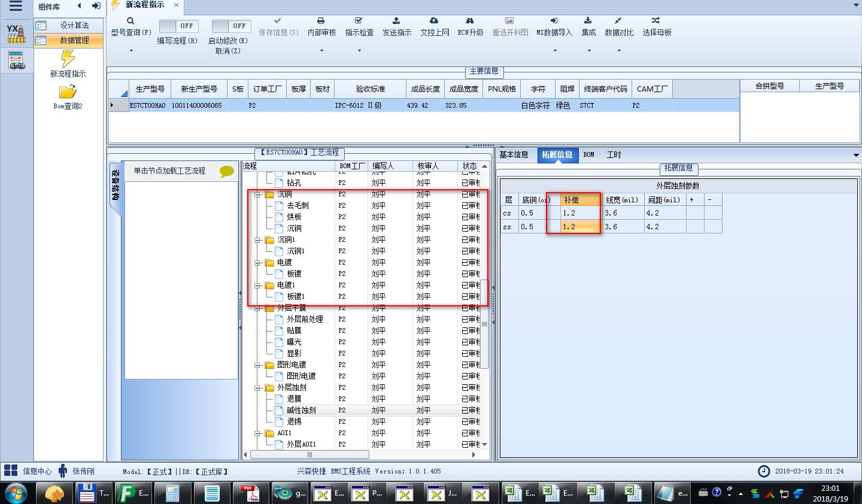The height and width of the screenshot is (504, 862).
Task: Open the 型号查询 dropdown arrow
Action: 131,51
